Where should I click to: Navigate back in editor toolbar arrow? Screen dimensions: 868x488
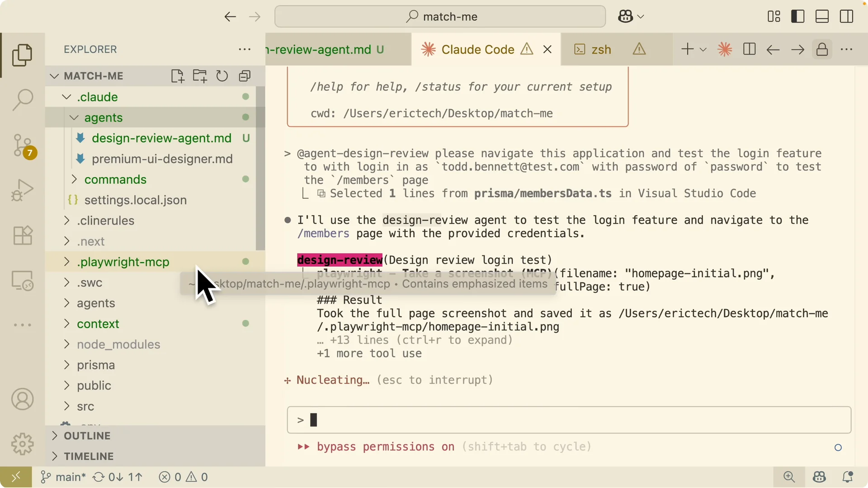[x=773, y=49]
